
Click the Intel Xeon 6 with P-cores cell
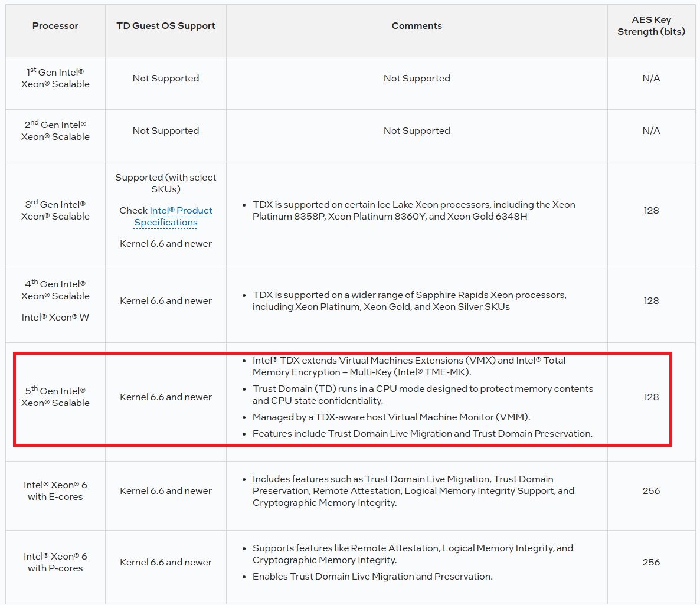(55, 562)
